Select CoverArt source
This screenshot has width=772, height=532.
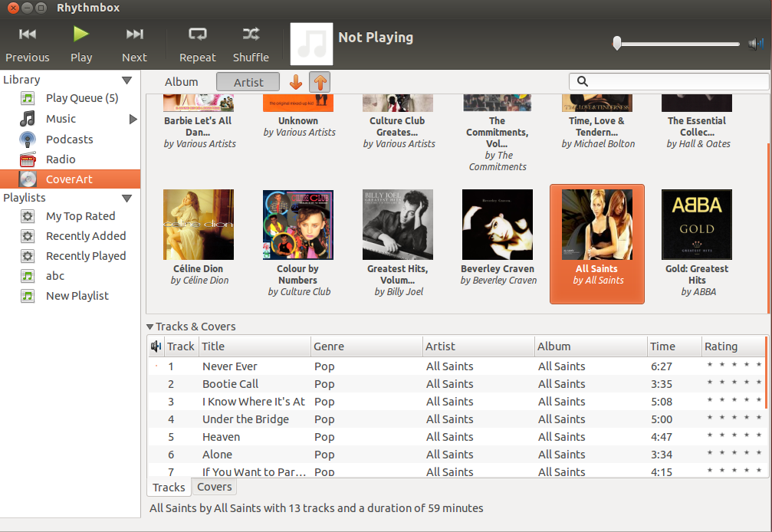coord(70,179)
